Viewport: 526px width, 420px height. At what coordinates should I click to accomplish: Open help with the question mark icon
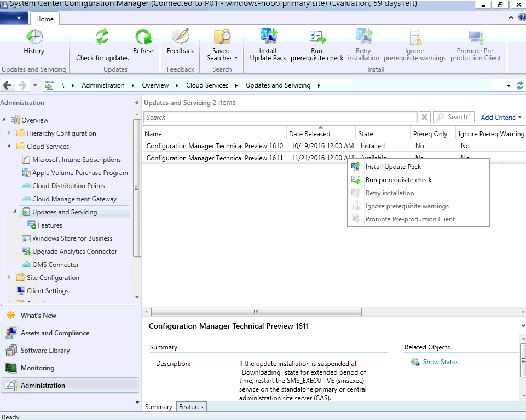pos(522,17)
